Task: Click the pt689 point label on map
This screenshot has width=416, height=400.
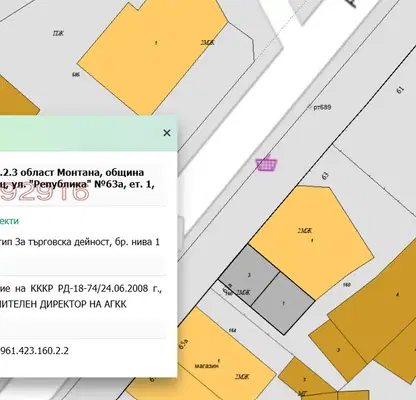Action: [x=322, y=107]
